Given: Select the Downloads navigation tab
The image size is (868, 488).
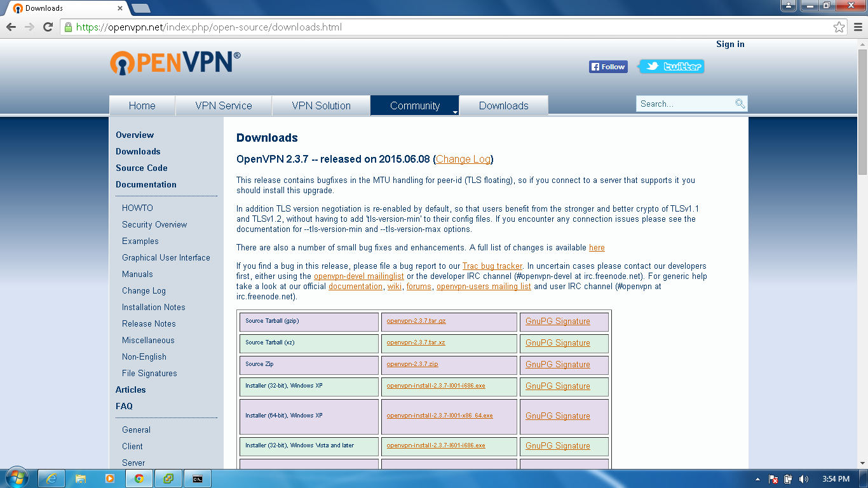Looking at the screenshot, I should [504, 105].
